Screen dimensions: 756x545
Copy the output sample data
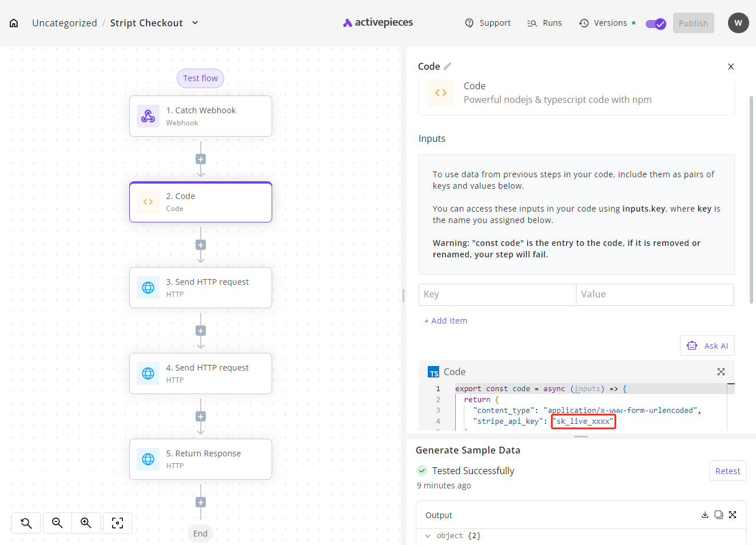(718, 515)
